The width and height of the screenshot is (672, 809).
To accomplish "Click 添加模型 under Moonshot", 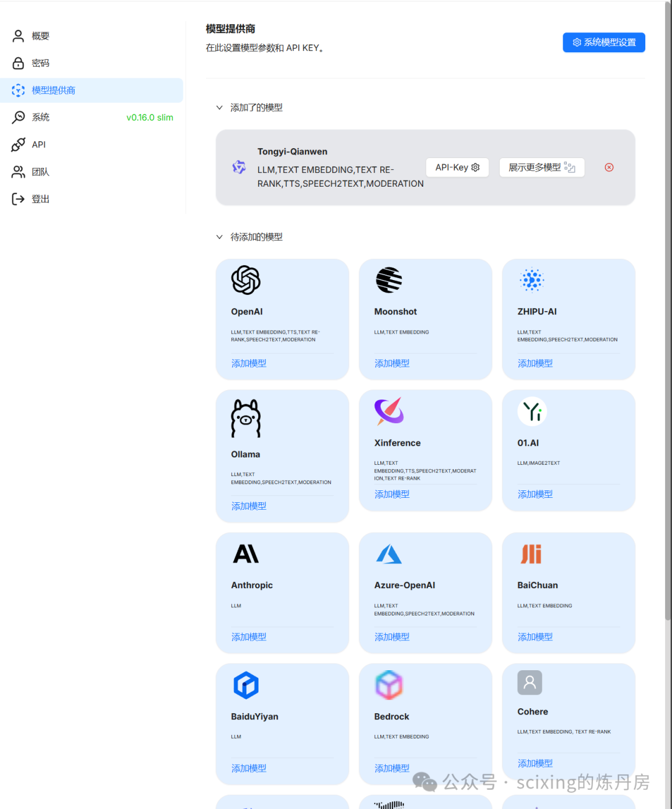I will coord(392,363).
